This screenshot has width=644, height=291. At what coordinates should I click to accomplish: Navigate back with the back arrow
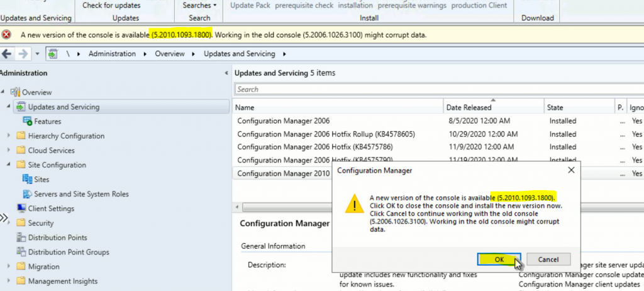click(x=7, y=54)
